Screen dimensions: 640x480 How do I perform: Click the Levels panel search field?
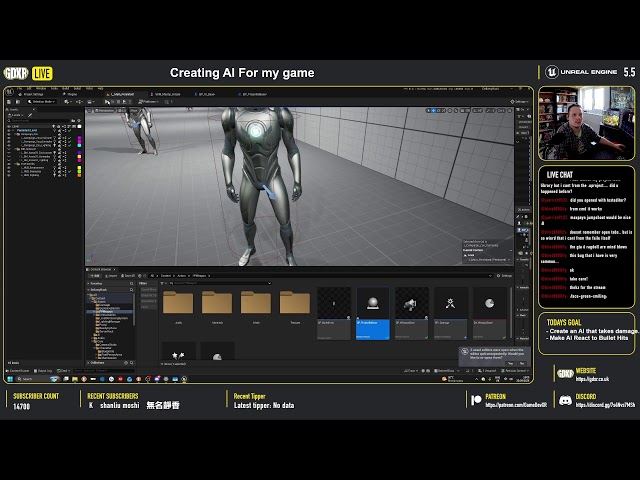[40, 121]
